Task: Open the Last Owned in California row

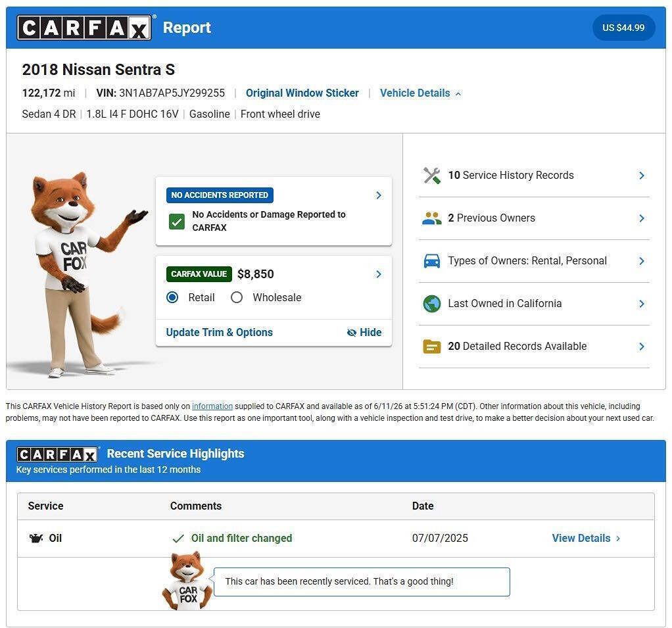Action: (x=534, y=304)
